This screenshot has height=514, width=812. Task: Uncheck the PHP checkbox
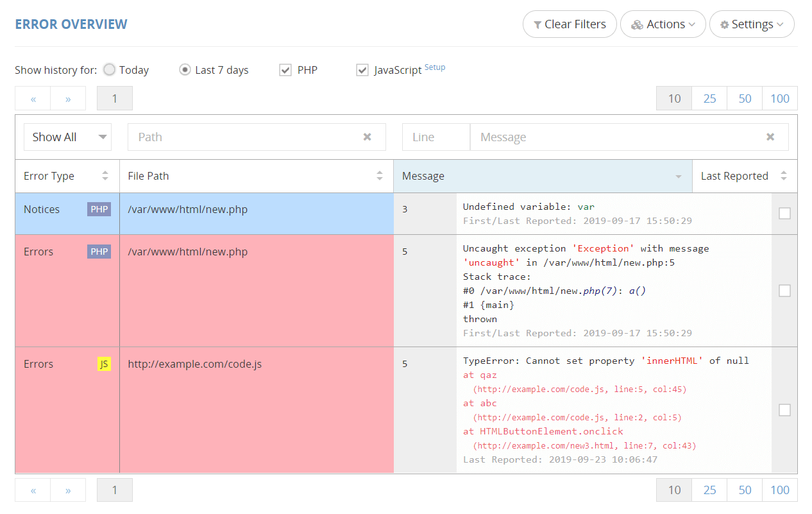[x=285, y=70]
